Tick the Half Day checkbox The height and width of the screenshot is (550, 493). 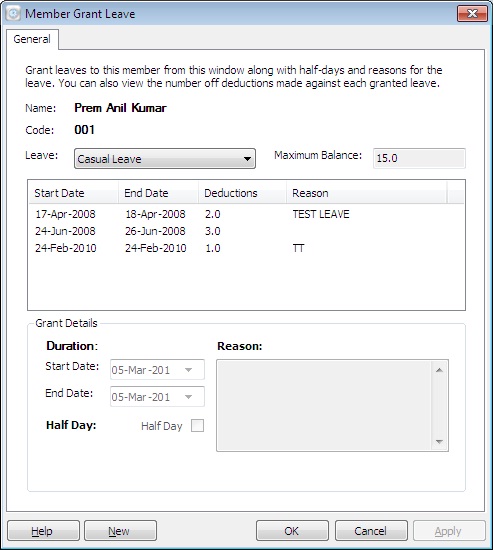point(197,426)
